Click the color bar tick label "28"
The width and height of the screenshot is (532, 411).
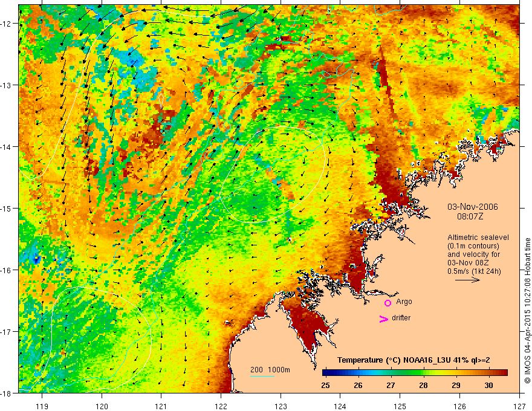click(423, 386)
